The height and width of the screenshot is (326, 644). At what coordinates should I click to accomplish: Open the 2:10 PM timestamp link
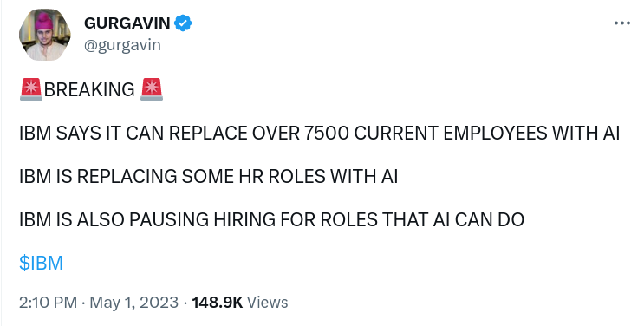[48, 303]
